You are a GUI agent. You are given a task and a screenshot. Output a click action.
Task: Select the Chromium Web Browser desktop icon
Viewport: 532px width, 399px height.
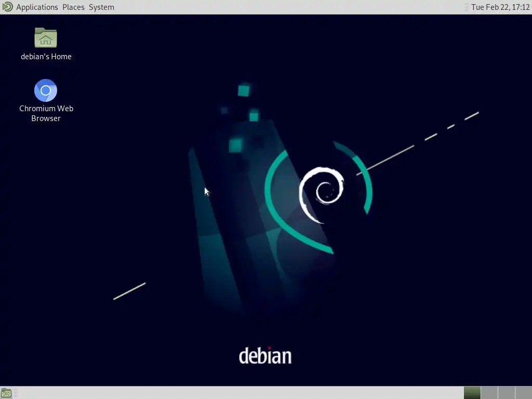pyautogui.click(x=46, y=90)
